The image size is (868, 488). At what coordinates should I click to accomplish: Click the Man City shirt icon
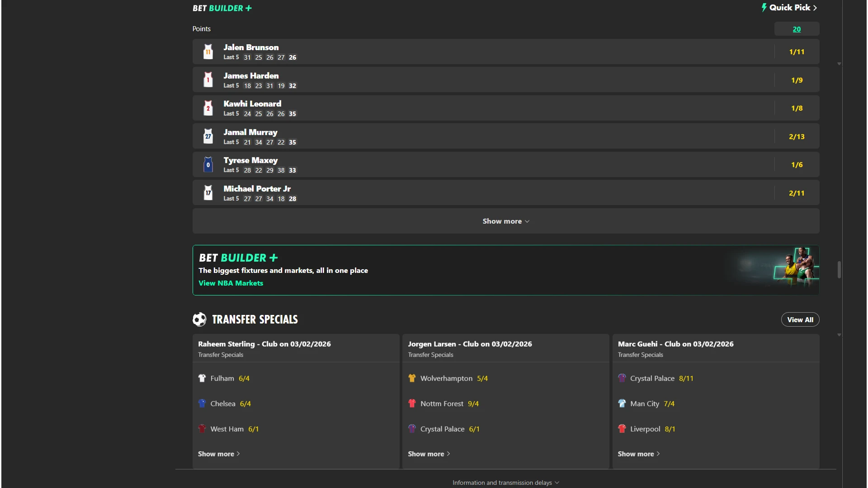point(622,404)
